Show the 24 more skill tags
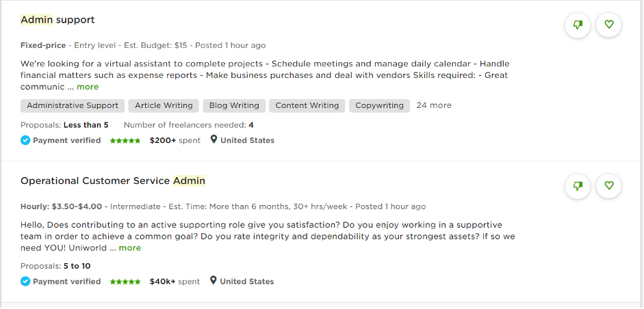The image size is (644, 309). (x=434, y=105)
